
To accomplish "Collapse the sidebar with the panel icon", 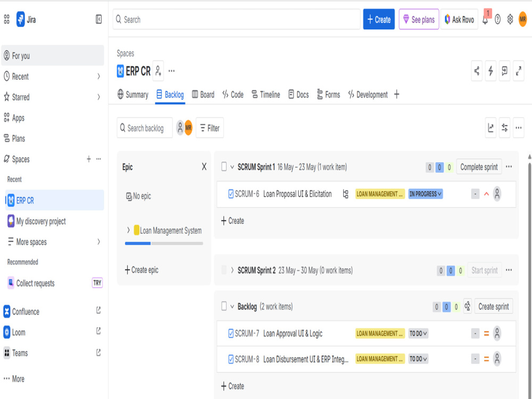I will tap(98, 19).
